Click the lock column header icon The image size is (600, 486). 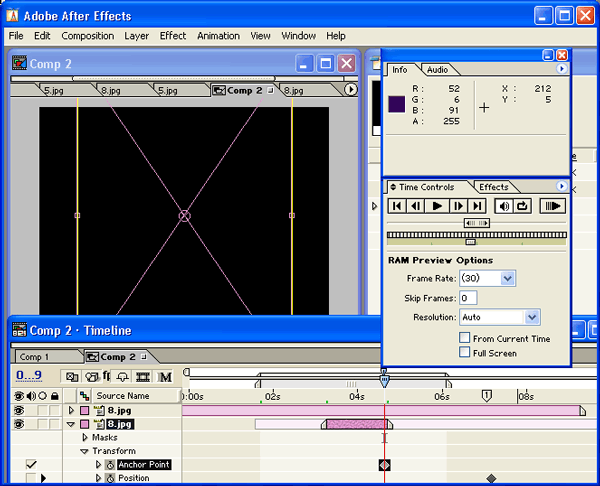[x=55, y=396]
